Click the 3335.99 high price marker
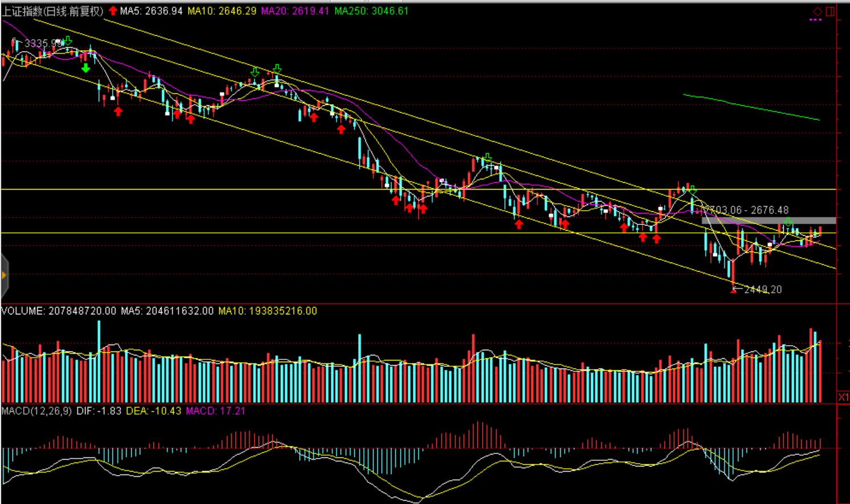The image size is (850, 504). click(43, 43)
